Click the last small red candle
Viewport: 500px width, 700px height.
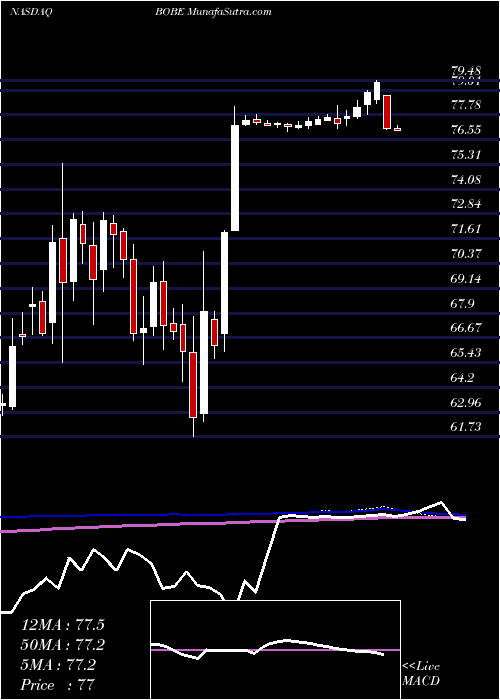[397, 129]
